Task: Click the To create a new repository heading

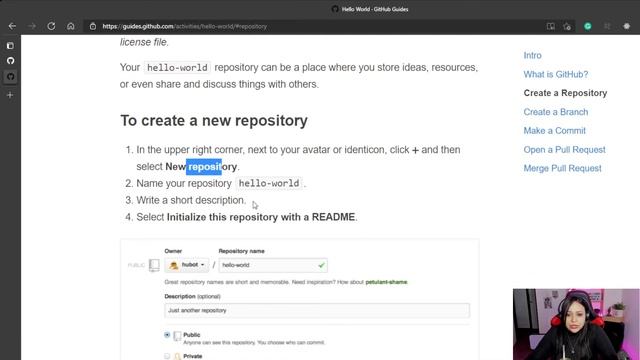Action: [214, 121]
